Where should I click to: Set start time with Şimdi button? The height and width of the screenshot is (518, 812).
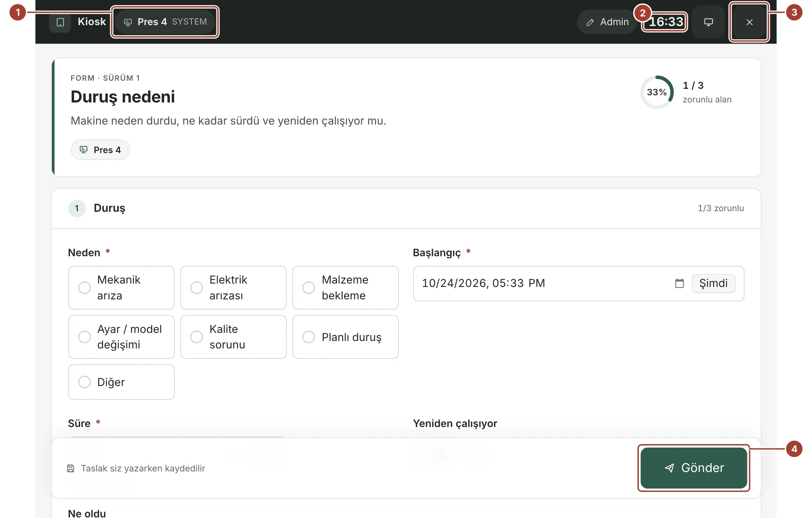coord(713,283)
